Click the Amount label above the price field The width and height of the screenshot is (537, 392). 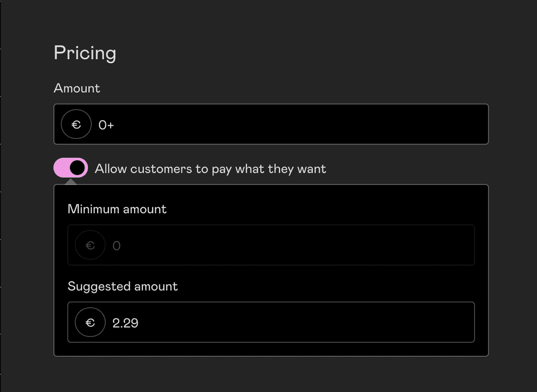point(77,88)
